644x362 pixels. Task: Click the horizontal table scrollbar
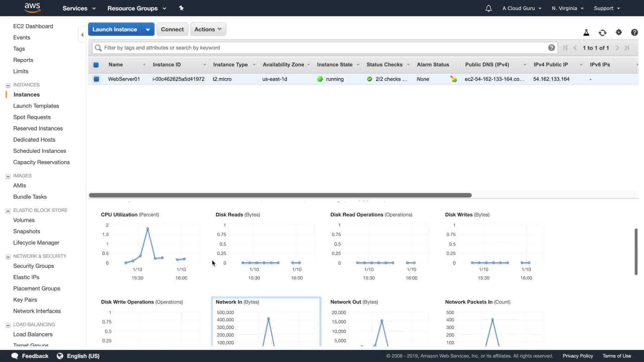tap(280, 195)
